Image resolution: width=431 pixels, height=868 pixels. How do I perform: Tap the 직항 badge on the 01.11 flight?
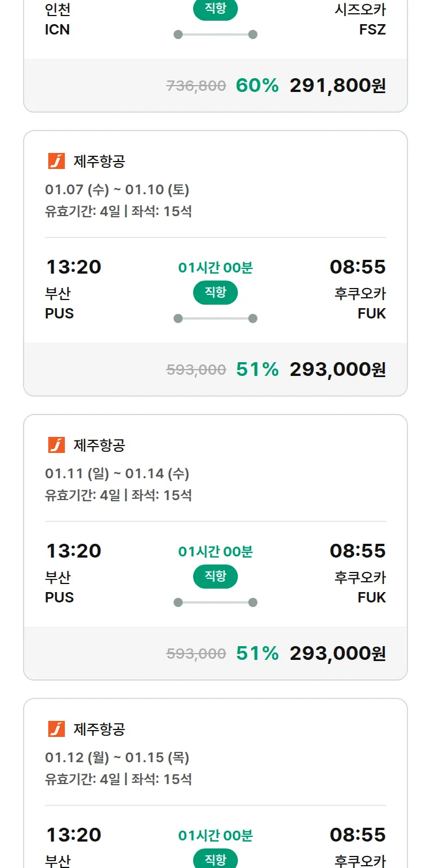(x=215, y=577)
